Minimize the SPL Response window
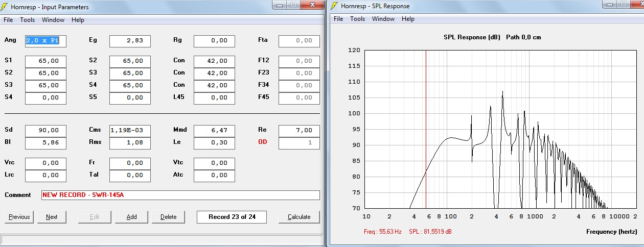 [608, 4]
